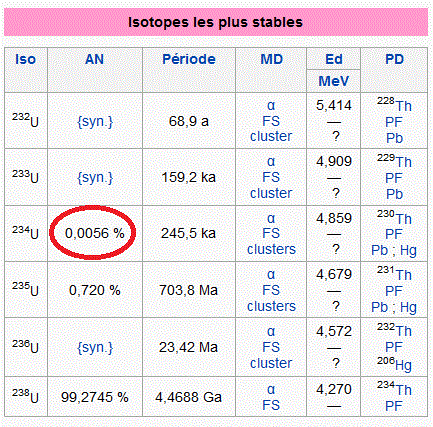Click the PF link in 236U row
The height and width of the screenshot is (427, 433).
coord(394,347)
